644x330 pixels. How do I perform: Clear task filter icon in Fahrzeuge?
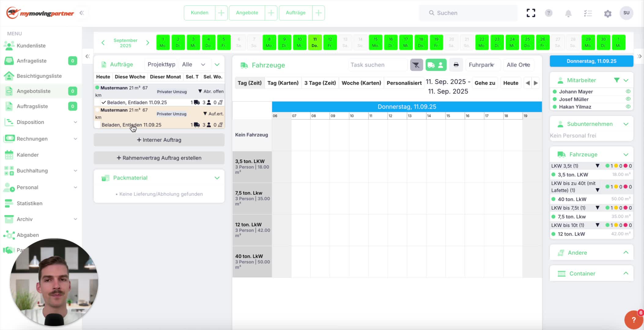416,65
